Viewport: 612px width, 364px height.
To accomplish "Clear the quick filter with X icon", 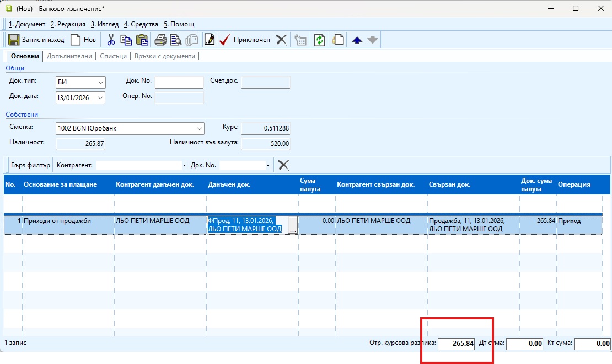I will 283,165.
